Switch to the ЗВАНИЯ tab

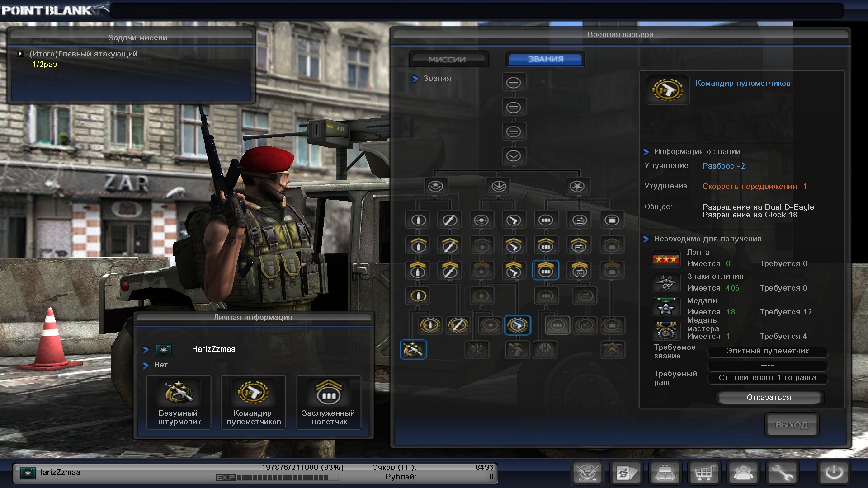pyautogui.click(x=545, y=59)
